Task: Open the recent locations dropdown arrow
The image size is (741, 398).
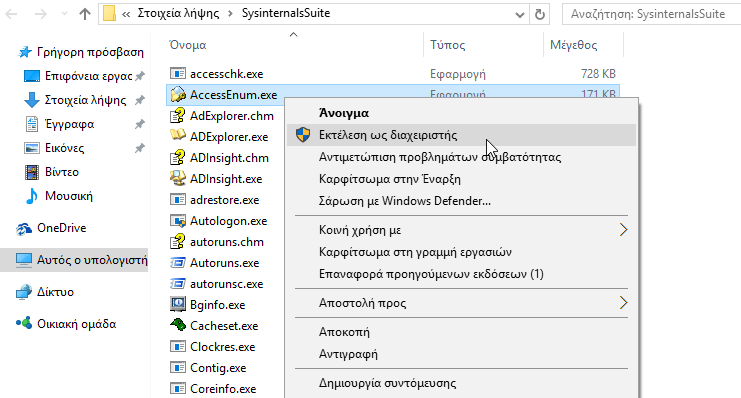Action: (64, 14)
